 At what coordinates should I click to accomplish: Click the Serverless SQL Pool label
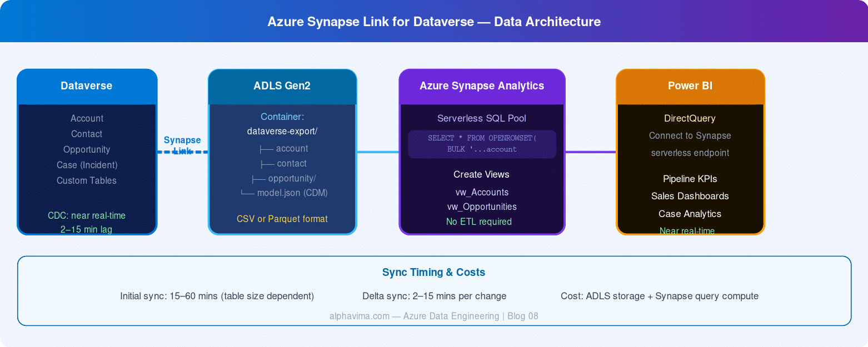[482, 118]
